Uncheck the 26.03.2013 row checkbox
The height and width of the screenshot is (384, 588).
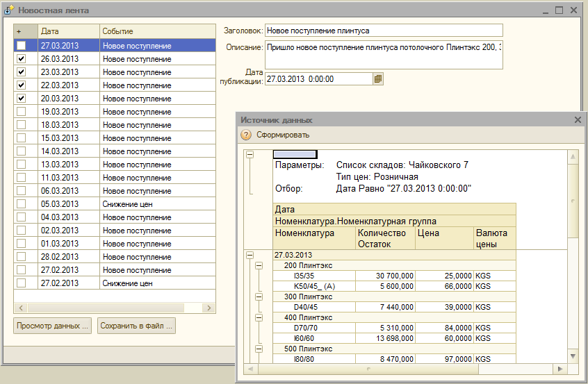(22, 59)
